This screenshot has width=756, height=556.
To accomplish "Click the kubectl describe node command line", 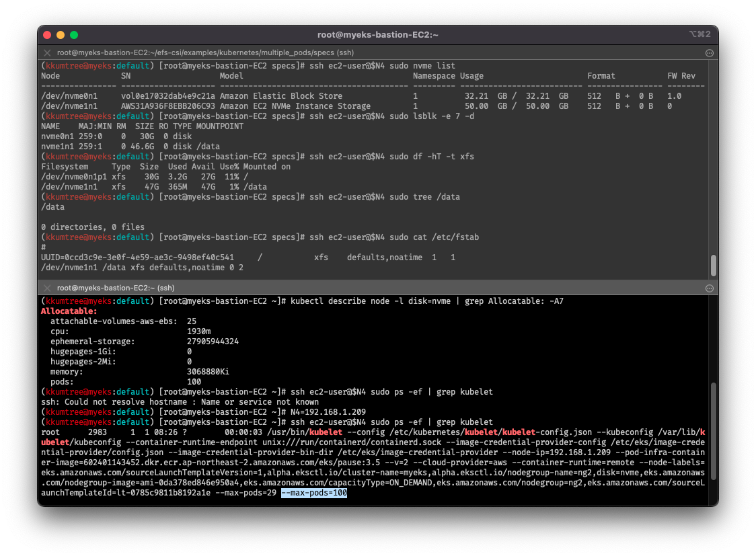I will [x=426, y=301].
